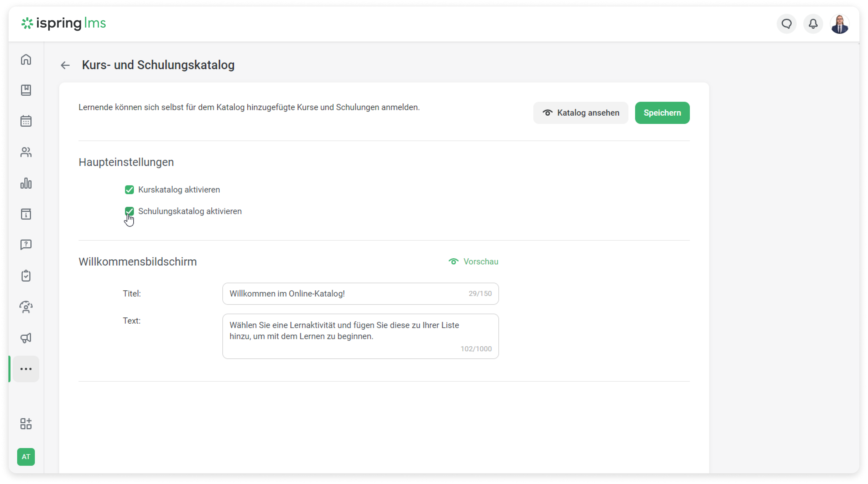This screenshot has width=868, height=484.
Task: Open the add-apps grid plus icon
Action: (x=26, y=423)
